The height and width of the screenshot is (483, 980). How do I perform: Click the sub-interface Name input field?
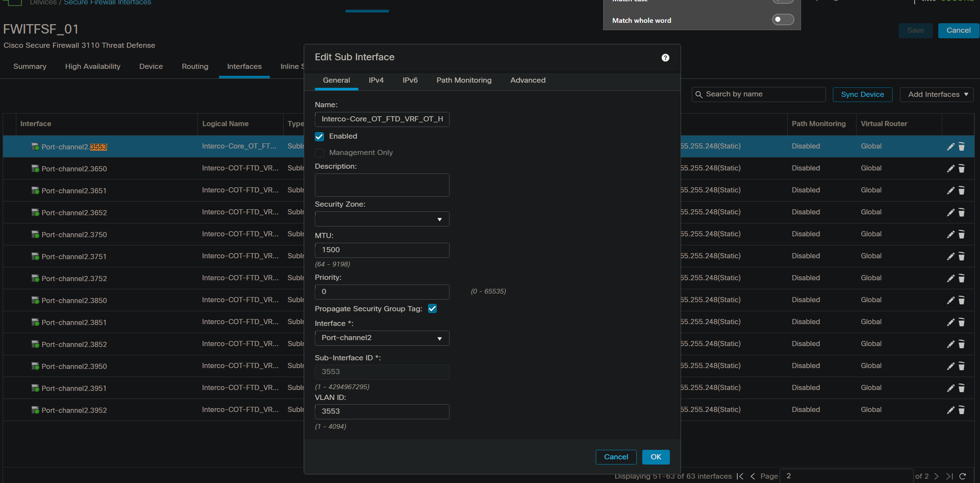pos(382,119)
